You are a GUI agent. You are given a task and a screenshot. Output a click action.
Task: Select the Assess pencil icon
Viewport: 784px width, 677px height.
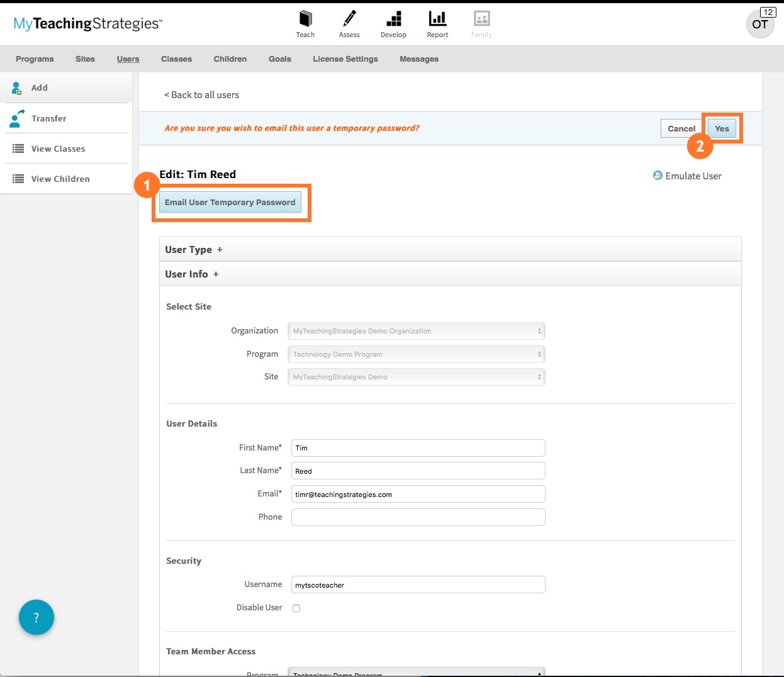point(349,20)
